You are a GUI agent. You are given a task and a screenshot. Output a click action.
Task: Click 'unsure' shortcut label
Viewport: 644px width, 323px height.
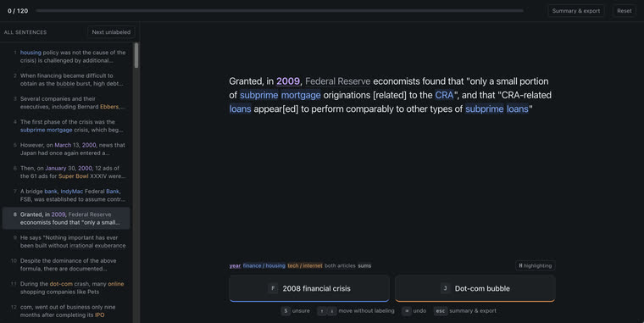301,310
